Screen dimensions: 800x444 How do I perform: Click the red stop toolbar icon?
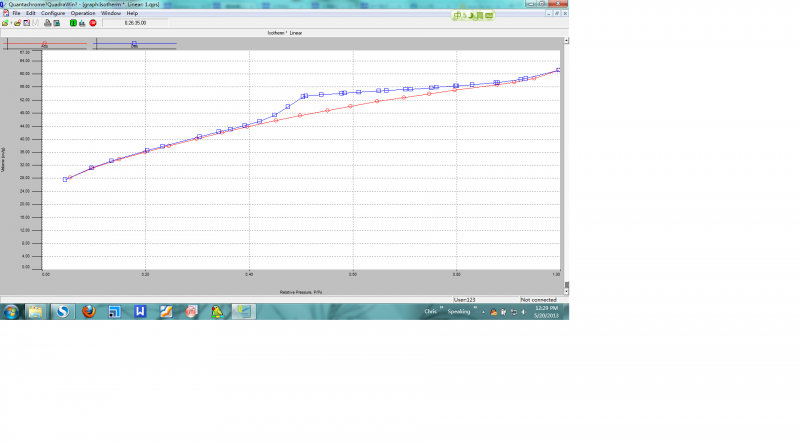pos(93,23)
